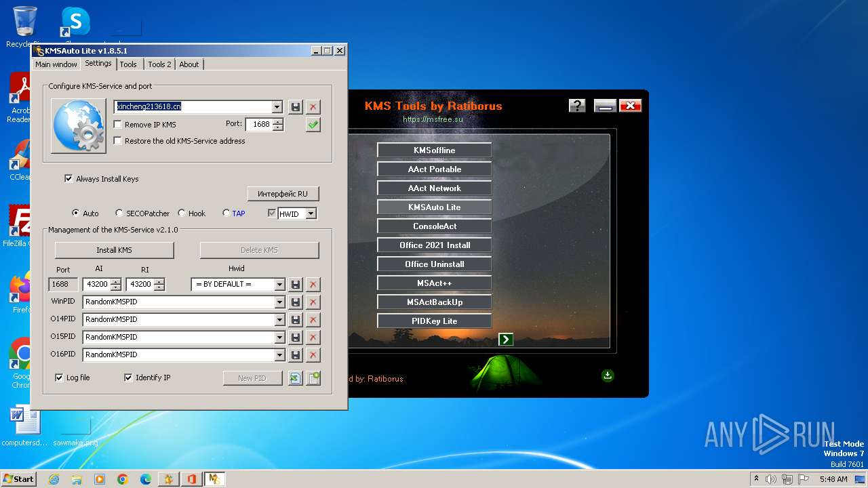Toggle Remove IP KMS checkbox
This screenshot has width=868, height=488.
118,125
